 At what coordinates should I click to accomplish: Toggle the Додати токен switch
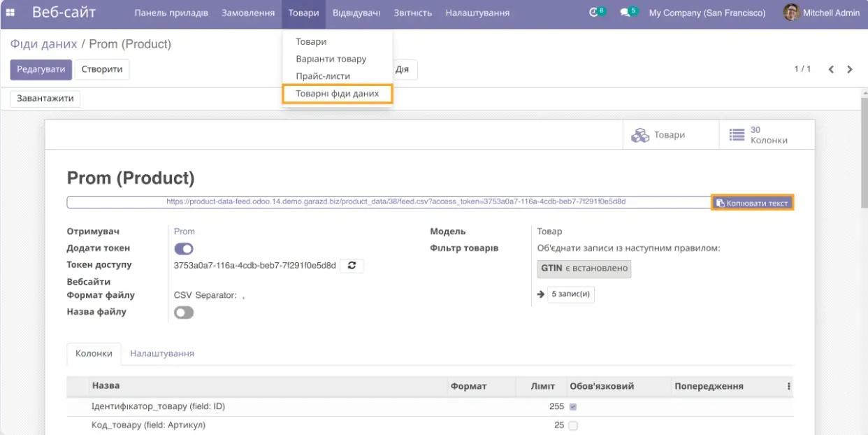(184, 249)
